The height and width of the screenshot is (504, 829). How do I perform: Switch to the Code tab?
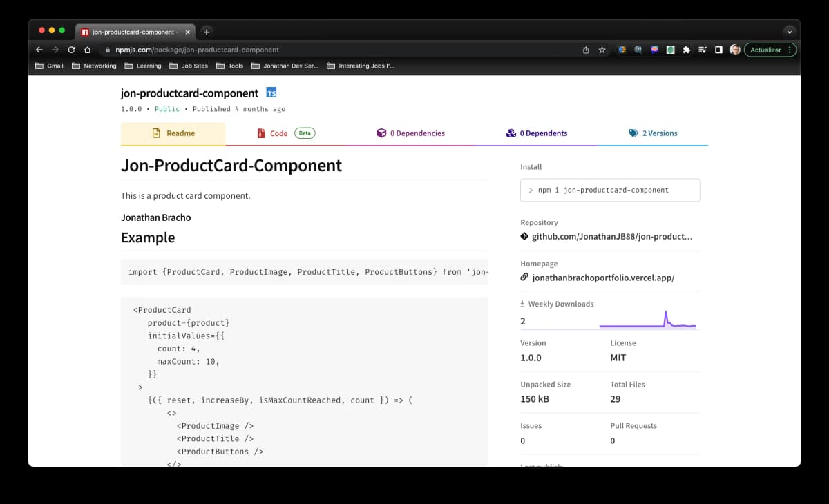coord(286,133)
